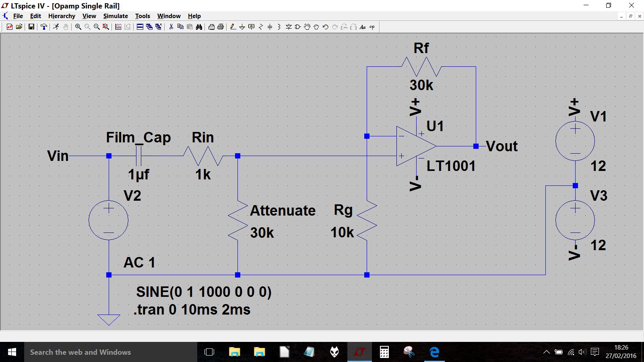Select the V3 voltage source symbol
This screenshot has width=644, height=362.
[x=575, y=220]
